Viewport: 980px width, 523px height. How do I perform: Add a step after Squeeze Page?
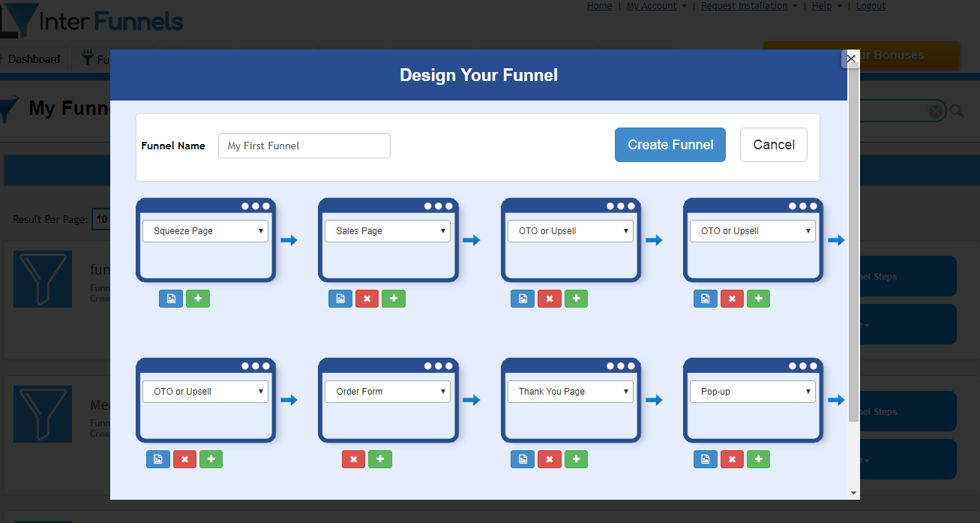tap(198, 299)
